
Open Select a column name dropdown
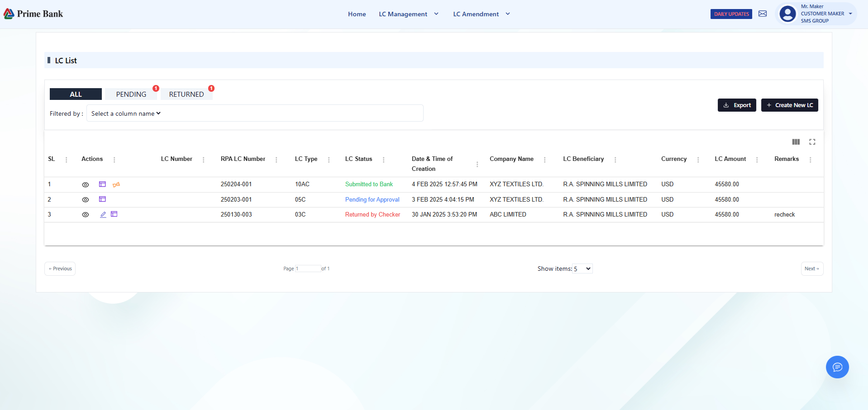click(x=126, y=113)
